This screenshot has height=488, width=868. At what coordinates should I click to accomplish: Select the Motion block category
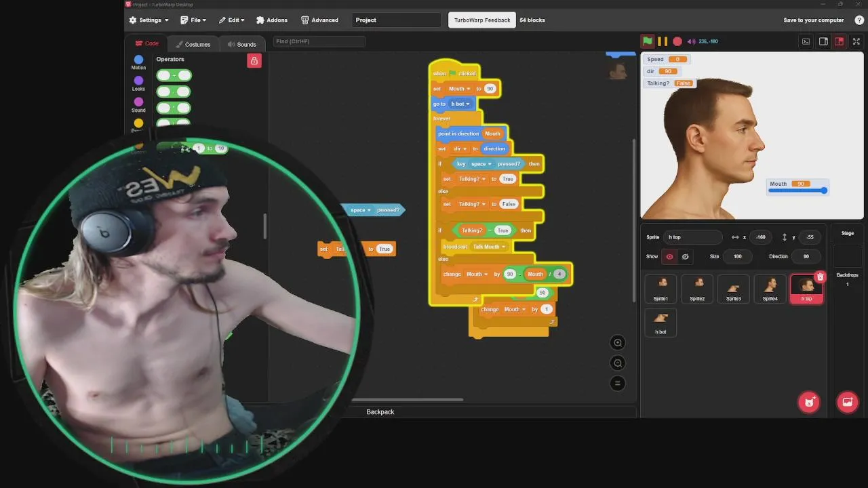138,62
